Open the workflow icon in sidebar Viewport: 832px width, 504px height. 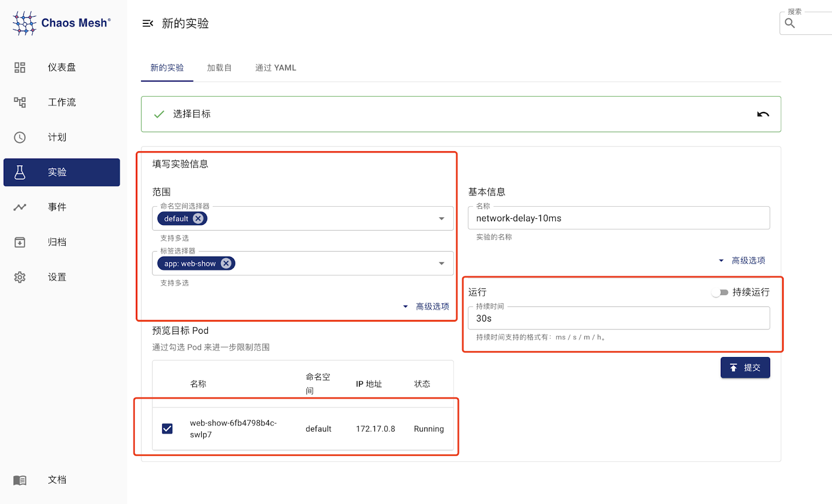coord(20,102)
